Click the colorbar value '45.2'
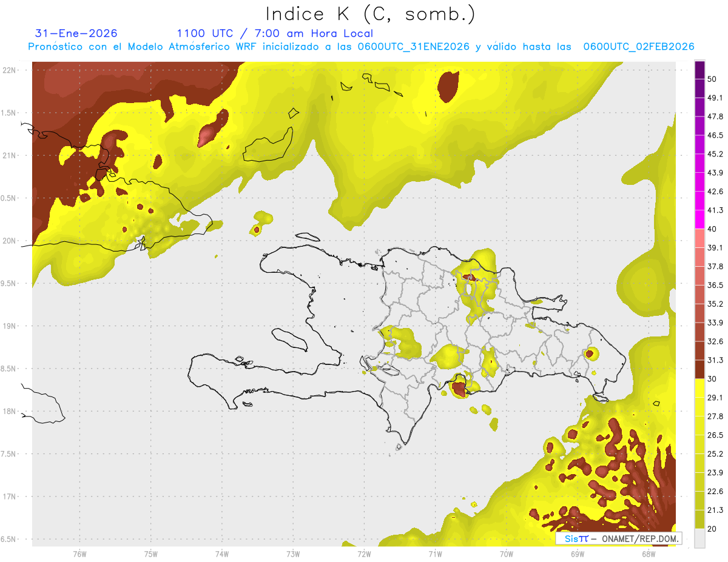This screenshot has width=728, height=562. pyautogui.click(x=715, y=154)
